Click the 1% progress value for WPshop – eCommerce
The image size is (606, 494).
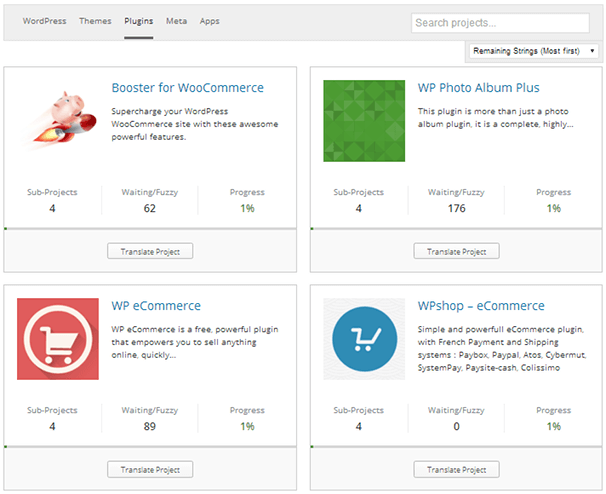point(553,426)
